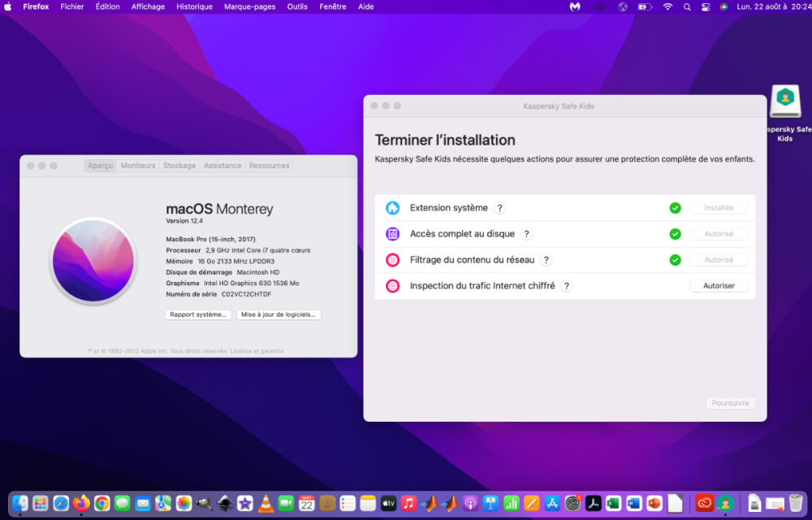Click the Installée button for Extension système
Viewport: 812px width, 520px height.
click(x=719, y=208)
